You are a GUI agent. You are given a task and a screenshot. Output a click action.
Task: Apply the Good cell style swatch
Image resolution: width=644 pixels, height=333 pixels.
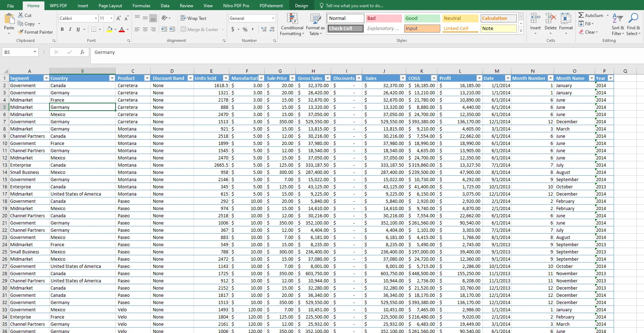pyautogui.click(x=422, y=18)
